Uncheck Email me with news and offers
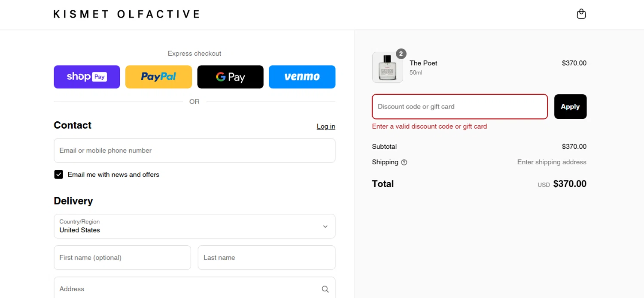The image size is (644, 298). point(59,175)
